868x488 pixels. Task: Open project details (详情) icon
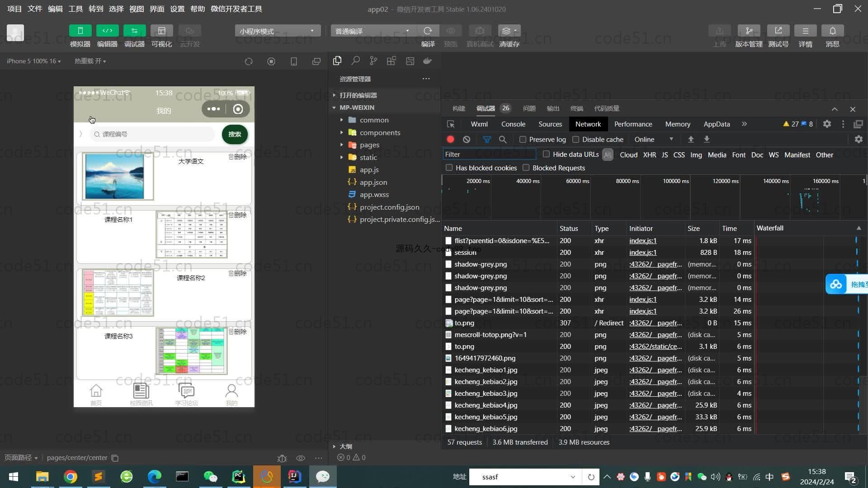(805, 31)
